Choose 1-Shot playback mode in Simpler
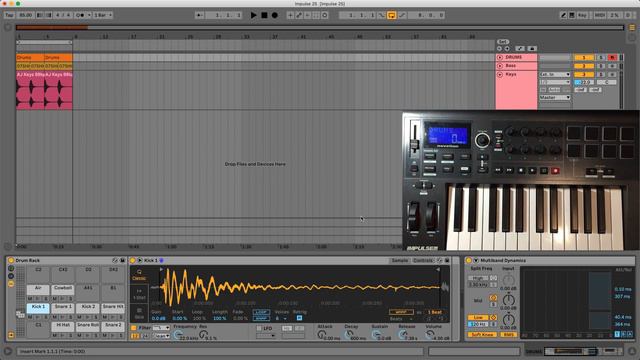Image resolution: width=640 pixels, height=360 pixels. (139, 294)
